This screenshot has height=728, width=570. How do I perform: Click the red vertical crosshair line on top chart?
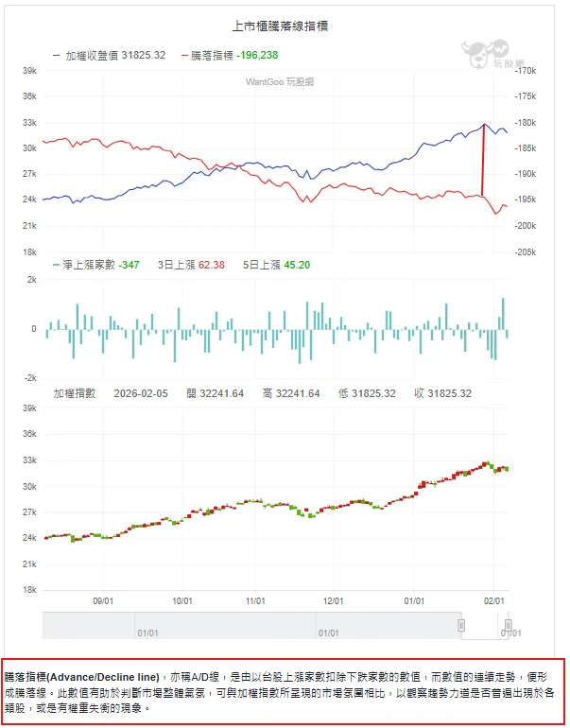484,161
